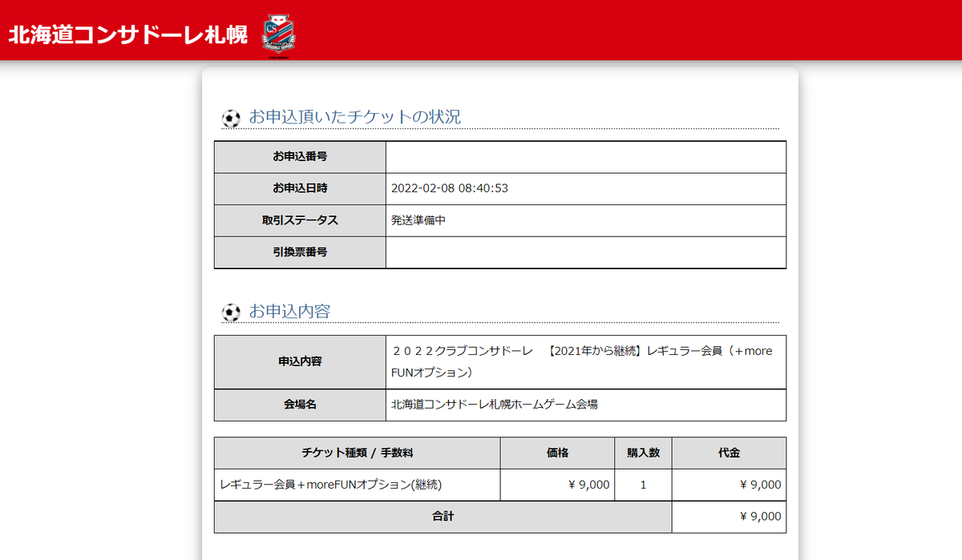This screenshot has width=962, height=560.
Task: Click the empty お申込番号 value cell
Action: point(586,157)
